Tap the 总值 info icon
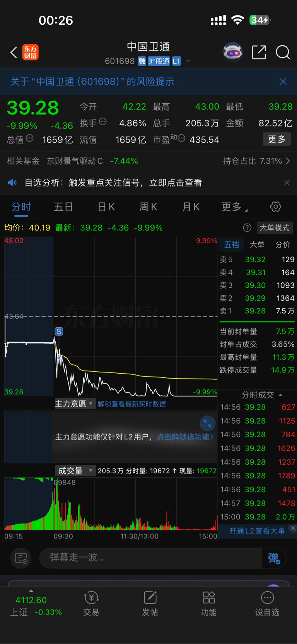The width and height of the screenshot is (297, 644). 30,138
